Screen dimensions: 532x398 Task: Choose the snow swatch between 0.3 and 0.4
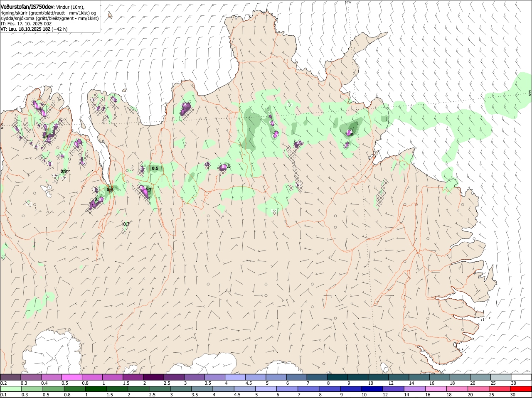[31, 377]
